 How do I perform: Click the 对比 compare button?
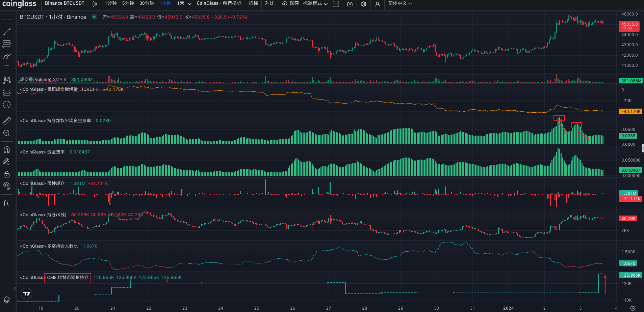(x=270, y=3)
